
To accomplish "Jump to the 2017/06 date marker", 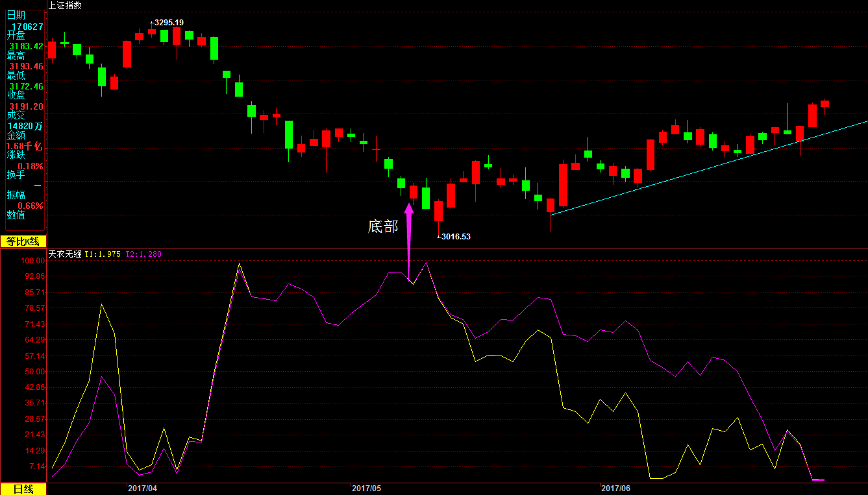I will point(615,489).
